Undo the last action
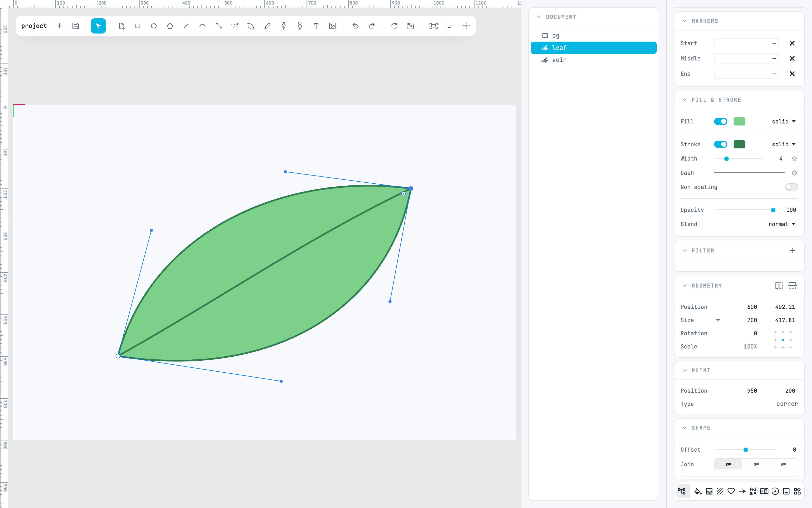This screenshot has height=508, width=812. click(355, 26)
